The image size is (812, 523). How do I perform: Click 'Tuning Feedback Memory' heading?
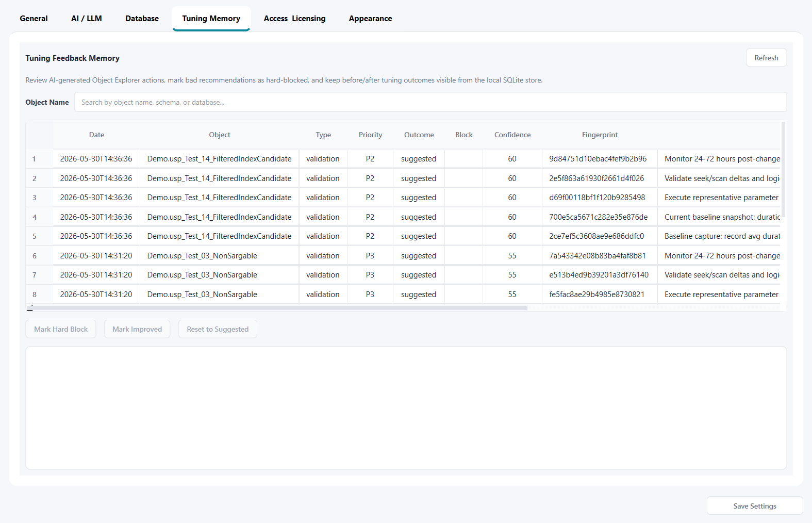point(73,58)
